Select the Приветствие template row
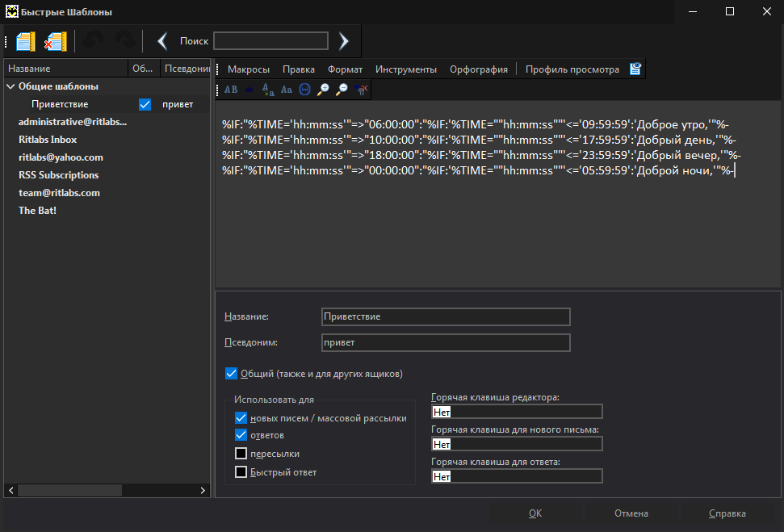The height and width of the screenshot is (532, 784). point(107,104)
